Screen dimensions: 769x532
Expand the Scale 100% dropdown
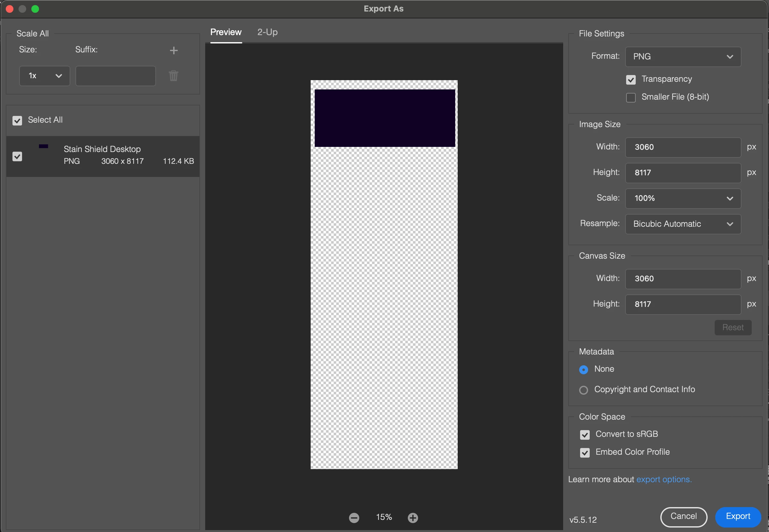pyautogui.click(x=683, y=199)
